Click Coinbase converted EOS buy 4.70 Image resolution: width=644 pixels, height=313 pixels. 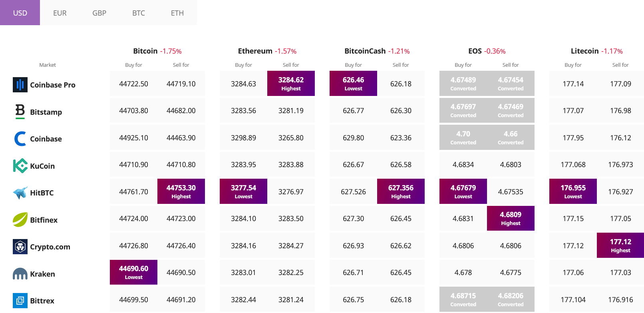pyautogui.click(x=463, y=137)
